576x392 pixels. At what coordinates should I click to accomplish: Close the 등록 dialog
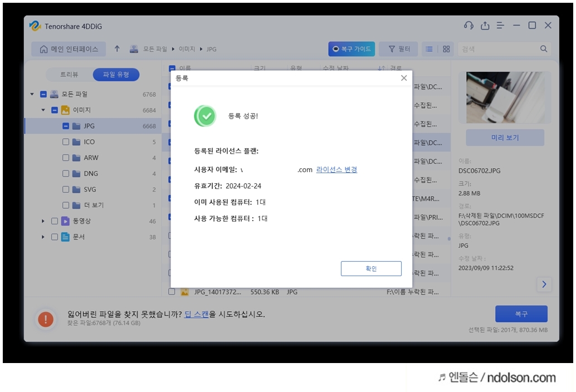[x=404, y=78]
